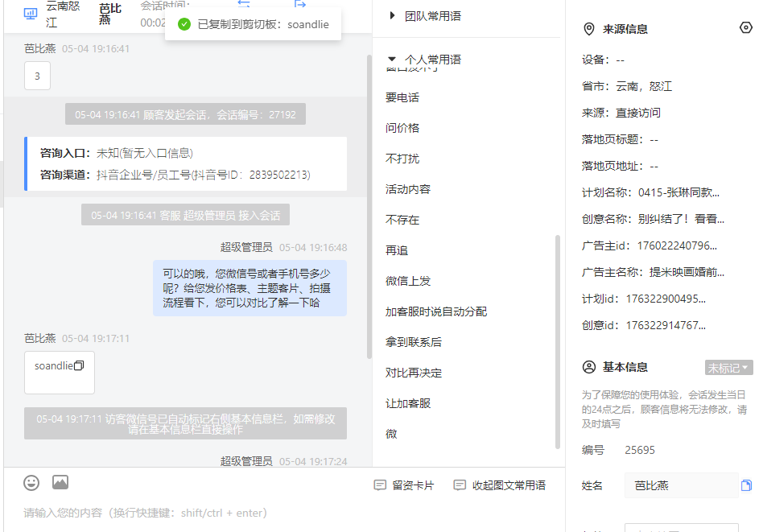Image resolution: width=763 pixels, height=532 pixels.
Task: Click the 创意id row
Action: pos(643,325)
